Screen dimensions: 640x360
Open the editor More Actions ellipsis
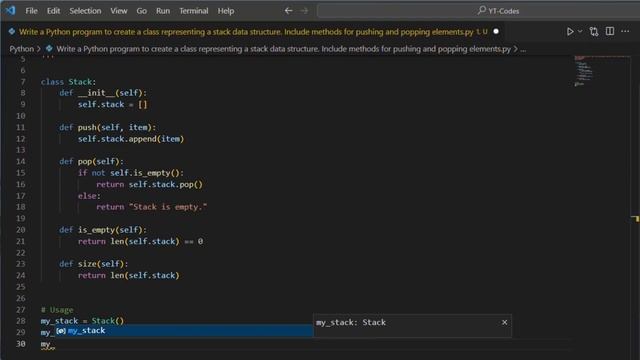coord(625,31)
